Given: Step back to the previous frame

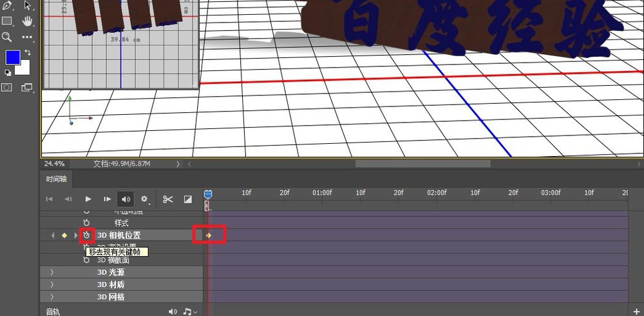Looking at the screenshot, I should pos(68,199).
